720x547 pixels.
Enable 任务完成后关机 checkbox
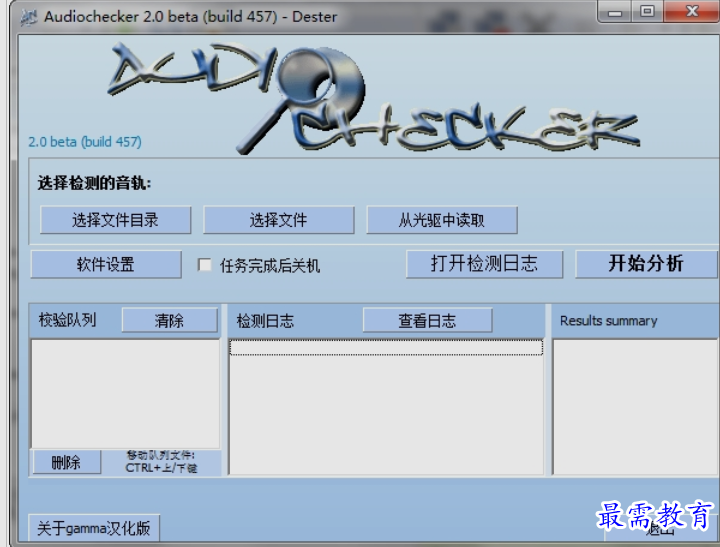[x=204, y=265]
